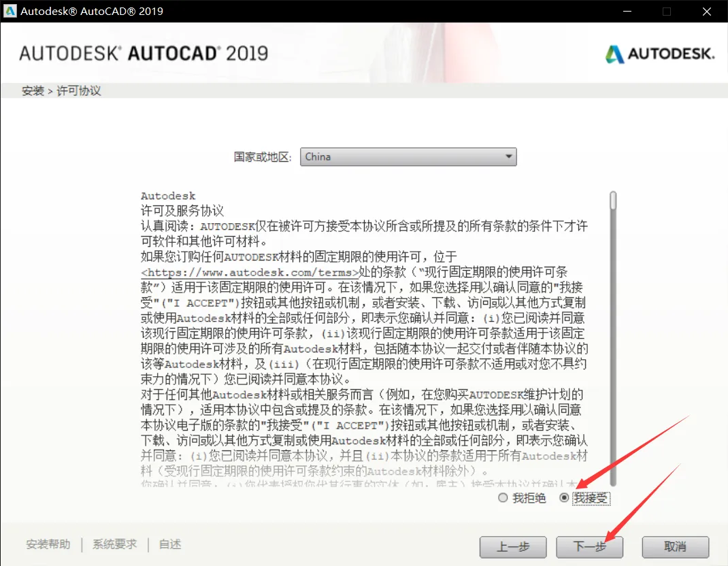
Task: Open the 系统要求 system requirements link
Action: [115, 544]
